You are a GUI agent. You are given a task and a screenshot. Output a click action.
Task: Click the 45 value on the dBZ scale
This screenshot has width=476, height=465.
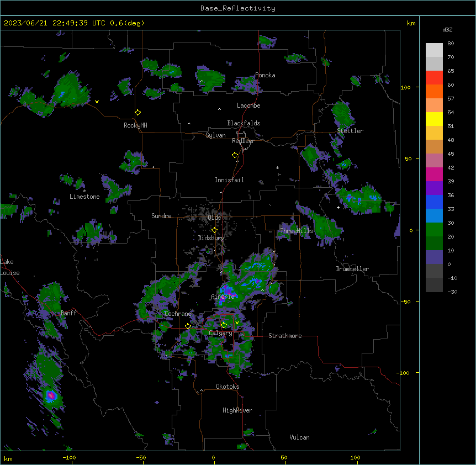pos(451,154)
